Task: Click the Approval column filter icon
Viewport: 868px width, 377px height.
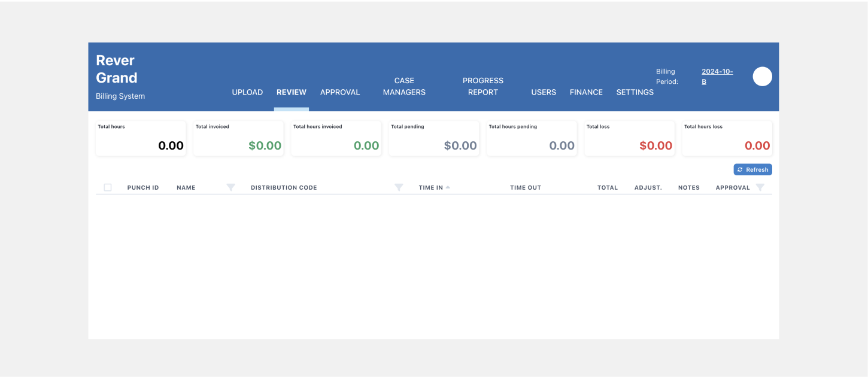Action: (x=760, y=188)
